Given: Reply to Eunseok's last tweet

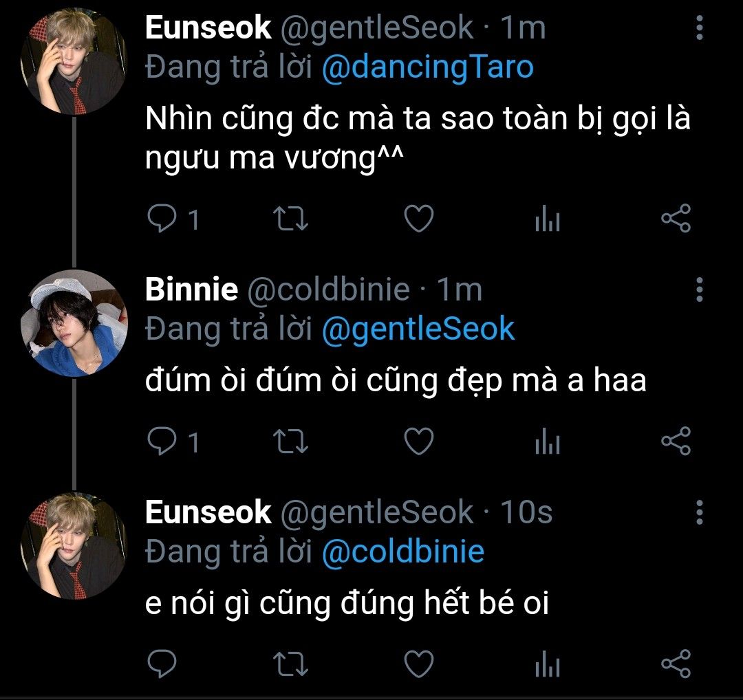Looking at the screenshot, I should [x=163, y=664].
